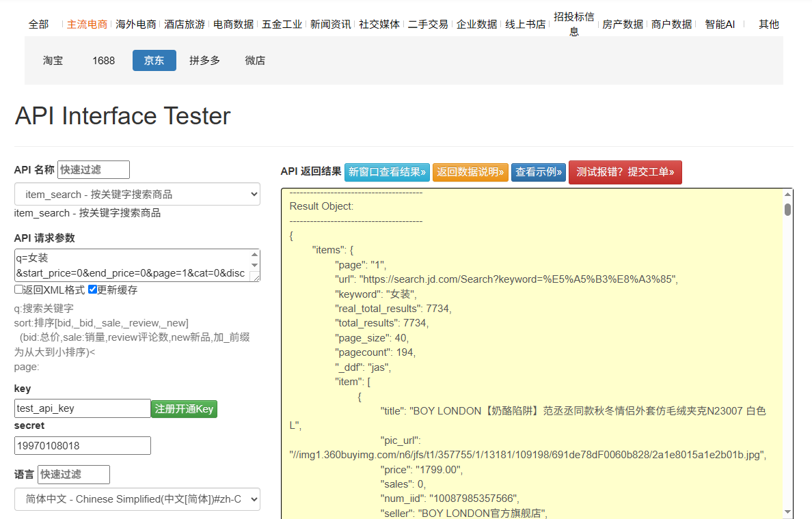This screenshot has width=812, height=519.
Task: Select the 拼多多 platform tab
Action: (x=204, y=60)
